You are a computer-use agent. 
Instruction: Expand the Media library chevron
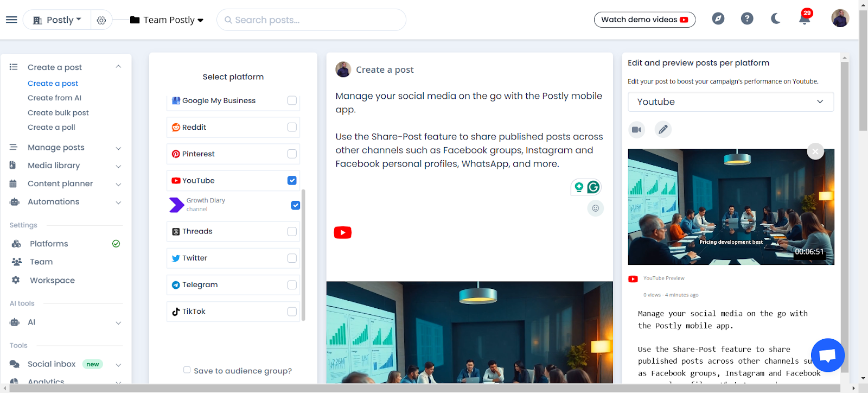(x=118, y=166)
